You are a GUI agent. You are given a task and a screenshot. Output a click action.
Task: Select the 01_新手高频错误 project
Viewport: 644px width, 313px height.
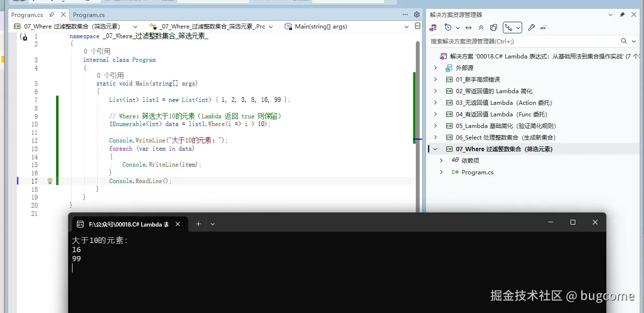click(x=478, y=80)
